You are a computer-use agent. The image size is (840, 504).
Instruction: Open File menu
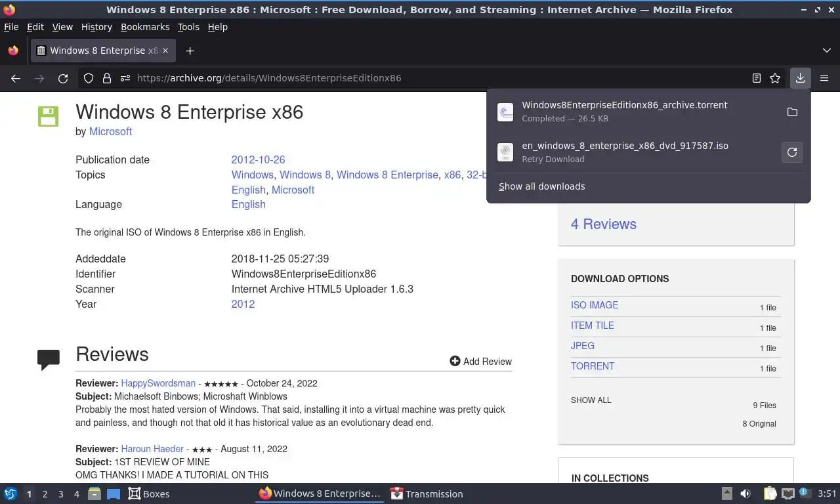[11, 27]
